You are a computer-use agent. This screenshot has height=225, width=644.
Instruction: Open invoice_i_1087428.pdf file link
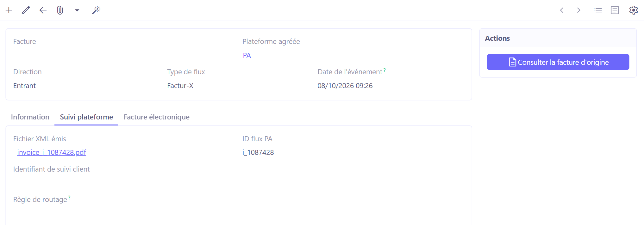pyautogui.click(x=52, y=152)
